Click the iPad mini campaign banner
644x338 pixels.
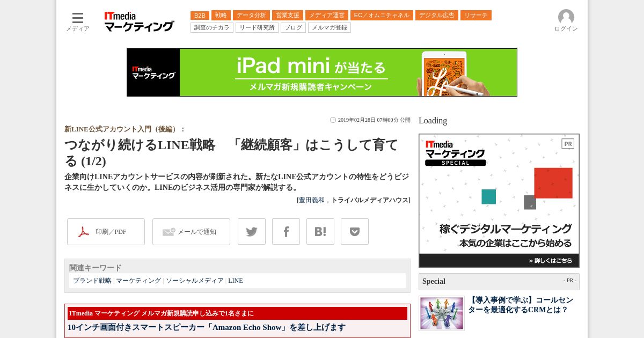tap(322, 72)
